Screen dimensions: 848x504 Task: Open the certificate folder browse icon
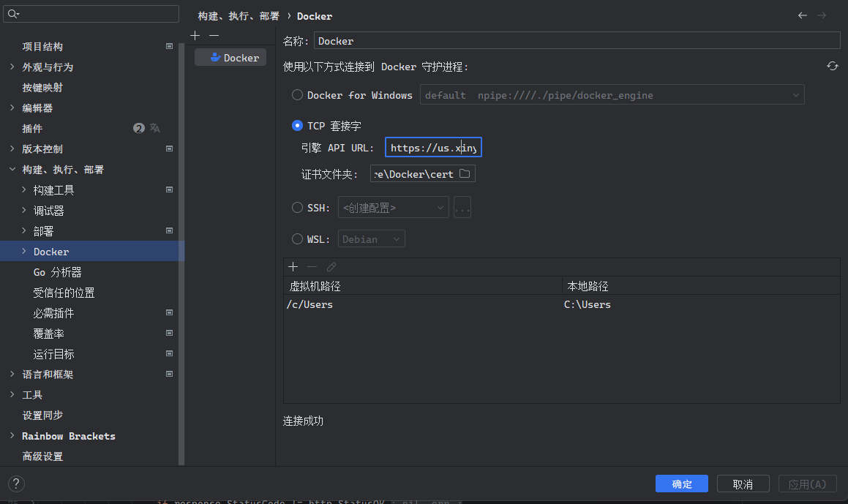465,174
